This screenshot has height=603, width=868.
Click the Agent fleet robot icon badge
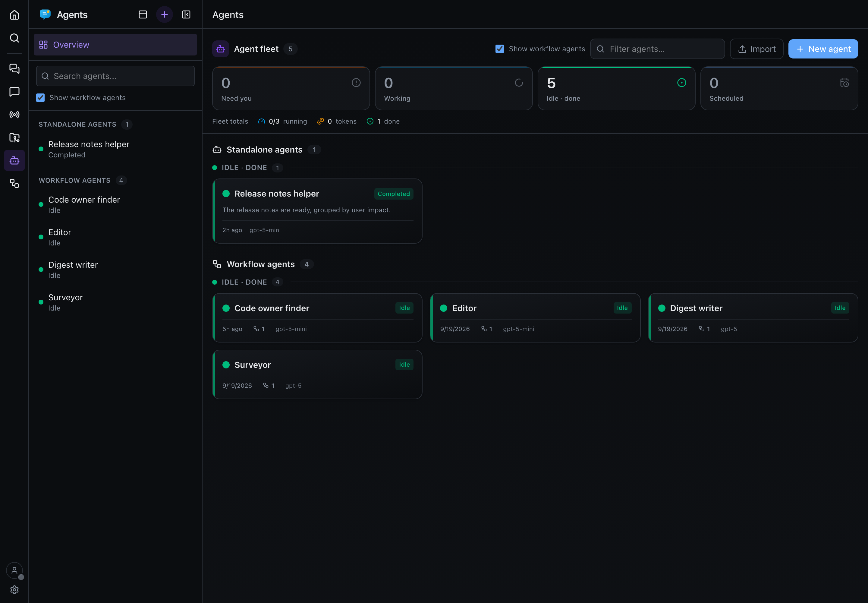[x=221, y=49]
